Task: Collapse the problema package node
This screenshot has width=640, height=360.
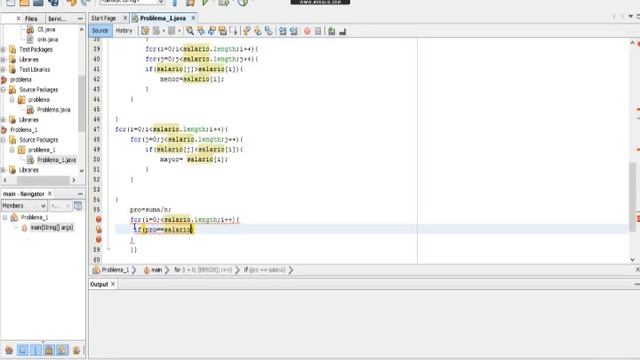Action: point(12,100)
